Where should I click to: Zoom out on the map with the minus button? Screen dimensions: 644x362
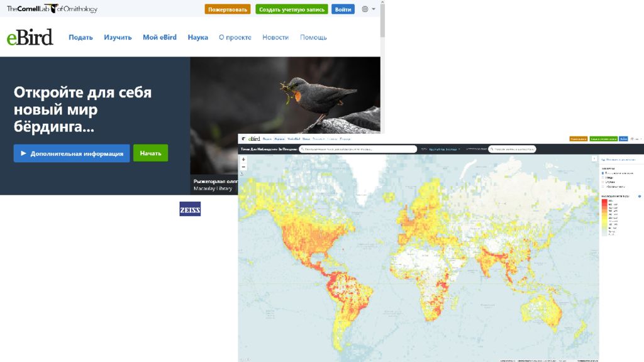coord(243,167)
